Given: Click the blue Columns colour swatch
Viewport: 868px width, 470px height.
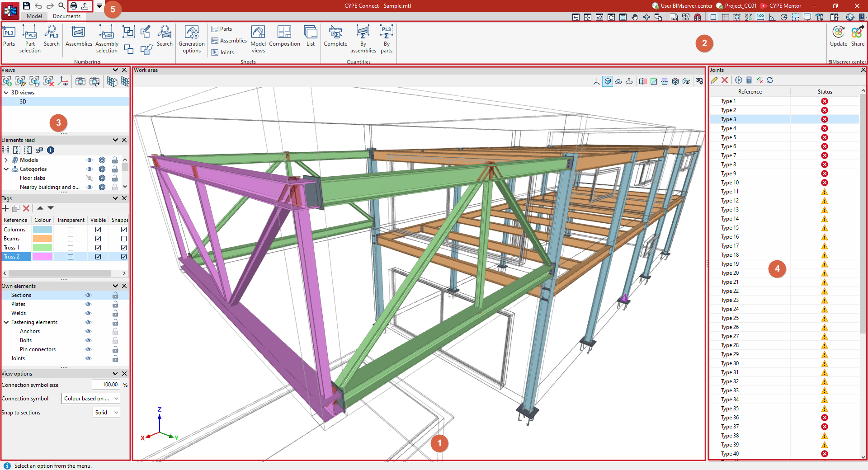Looking at the screenshot, I should [x=42, y=230].
